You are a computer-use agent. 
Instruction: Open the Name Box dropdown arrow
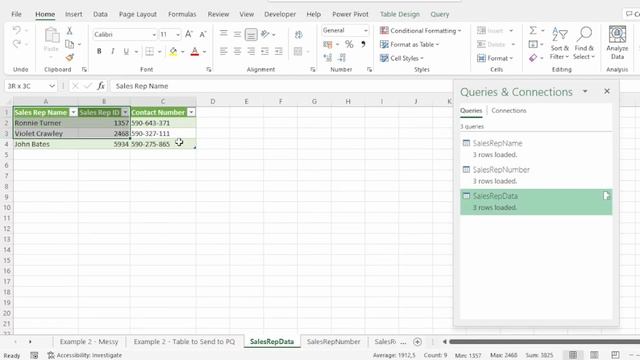click(52, 86)
